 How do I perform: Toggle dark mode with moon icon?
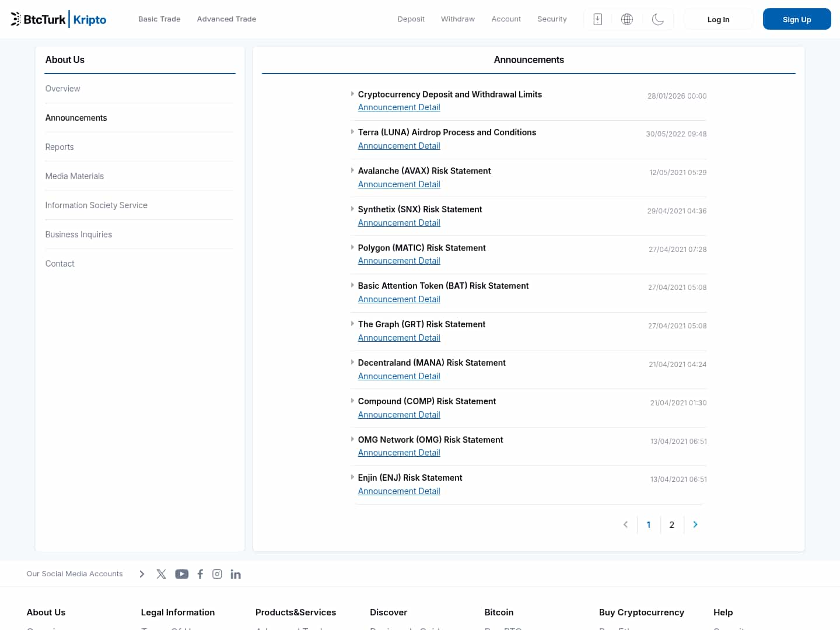(x=657, y=19)
